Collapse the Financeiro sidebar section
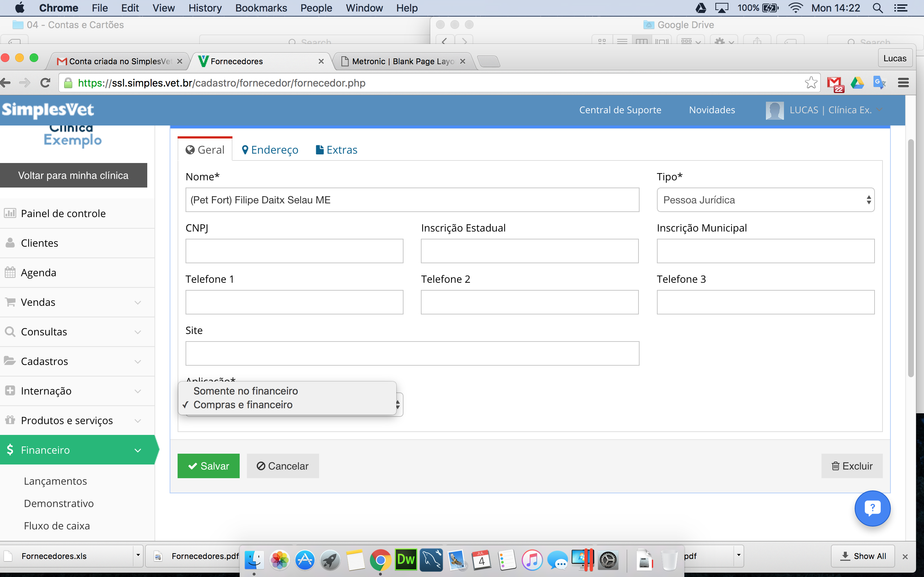 (77, 450)
